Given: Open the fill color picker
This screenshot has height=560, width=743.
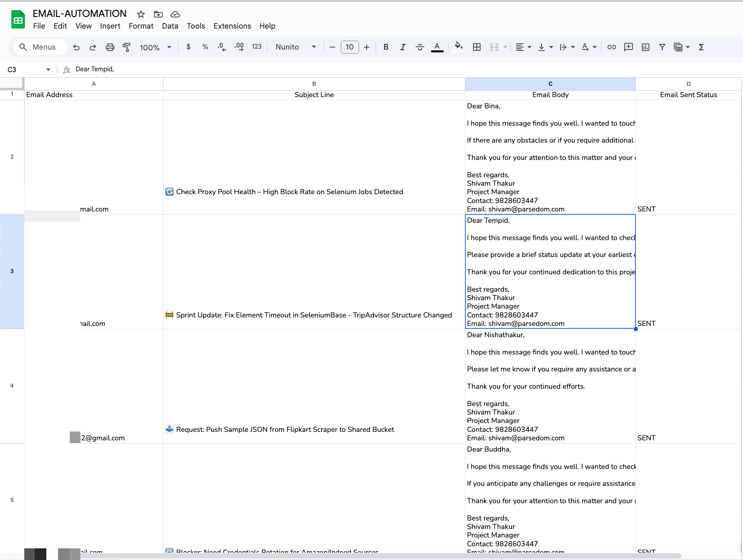Looking at the screenshot, I should [x=459, y=47].
